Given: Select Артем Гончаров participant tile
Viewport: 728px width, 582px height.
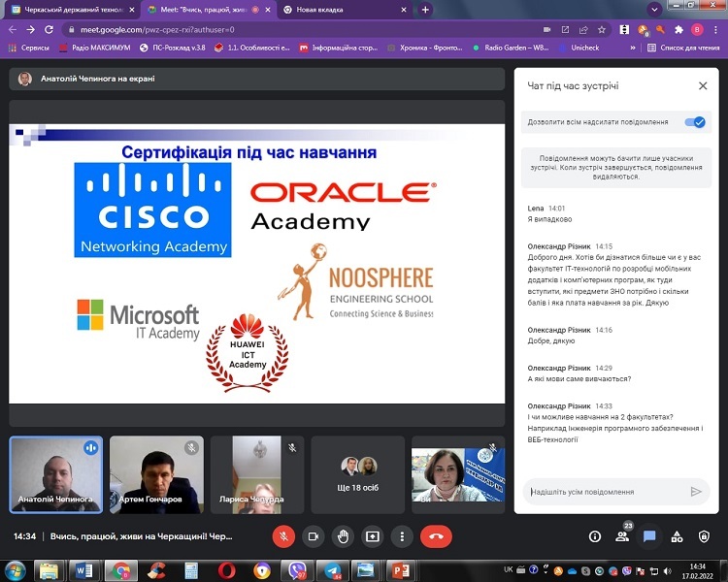Looking at the screenshot, I should coord(156,474).
